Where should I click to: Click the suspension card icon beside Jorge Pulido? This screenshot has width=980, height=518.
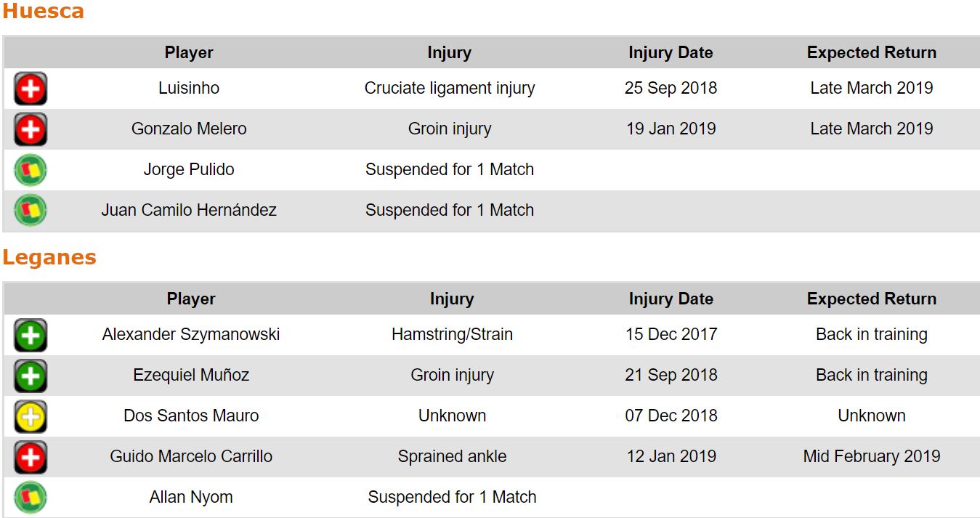tap(31, 171)
